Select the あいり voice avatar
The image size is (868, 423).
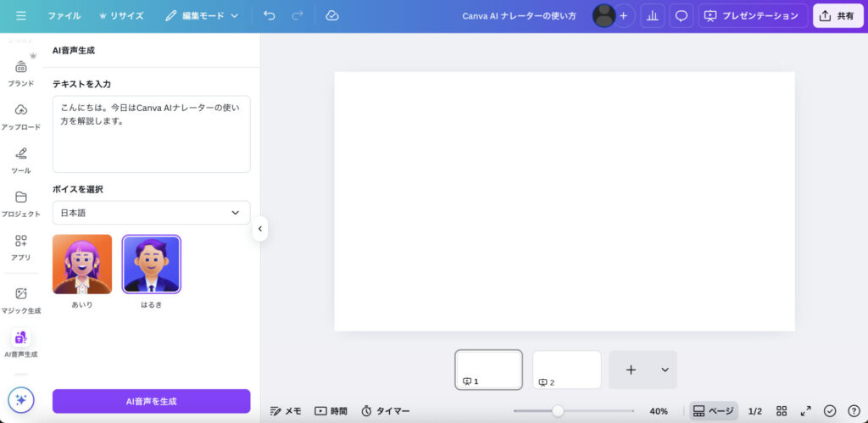click(x=82, y=264)
